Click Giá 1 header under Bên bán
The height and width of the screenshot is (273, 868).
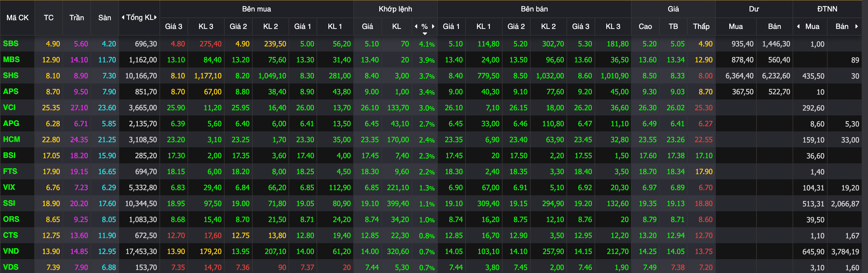click(x=451, y=26)
